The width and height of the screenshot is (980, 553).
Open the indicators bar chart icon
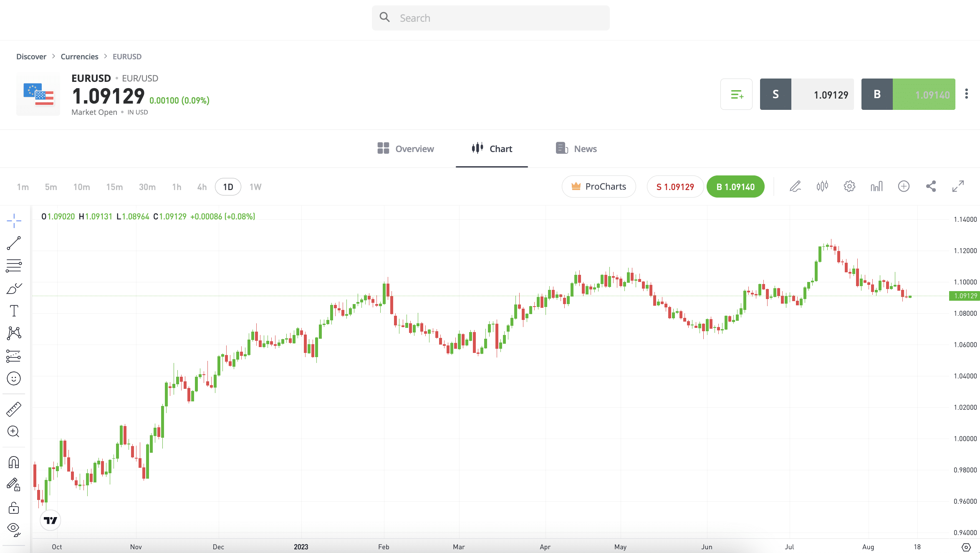pyautogui.click(x=876, y=186)
